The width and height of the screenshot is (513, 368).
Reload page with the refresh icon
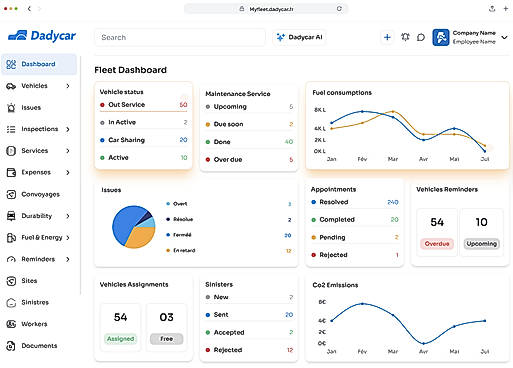pyautogui.click(x=339, y=9)
